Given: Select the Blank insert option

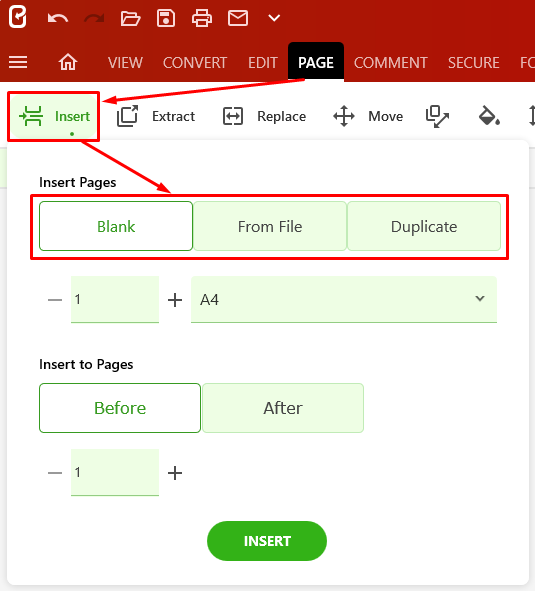Looking at the screenshot, I should (116, 226).
